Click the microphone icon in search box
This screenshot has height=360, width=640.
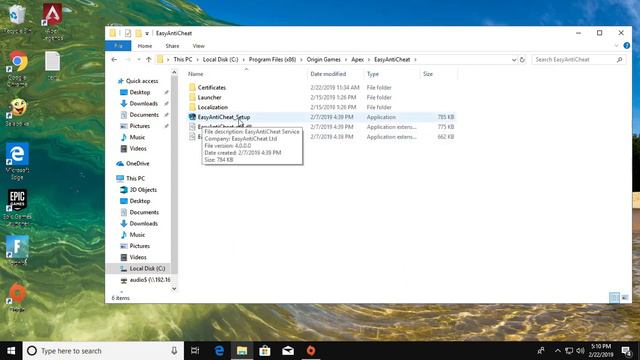[x=174, y=351]
